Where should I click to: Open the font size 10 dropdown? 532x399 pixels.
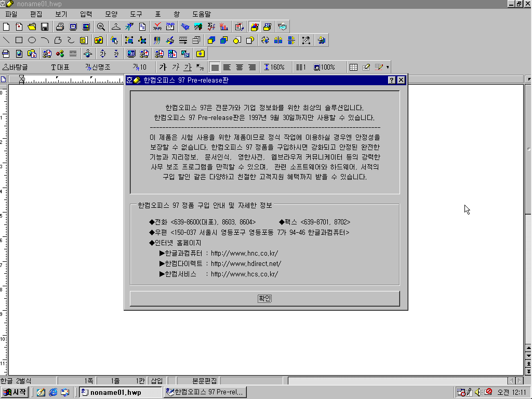coord(139,67)
